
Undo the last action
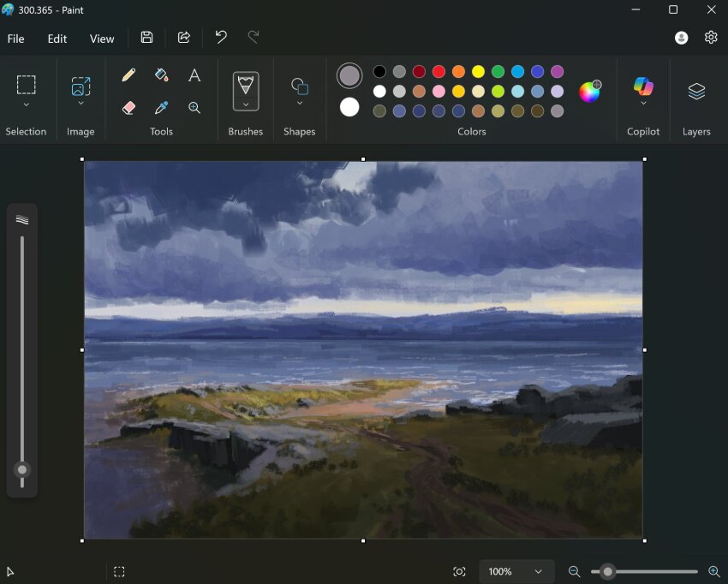(220, 38)
